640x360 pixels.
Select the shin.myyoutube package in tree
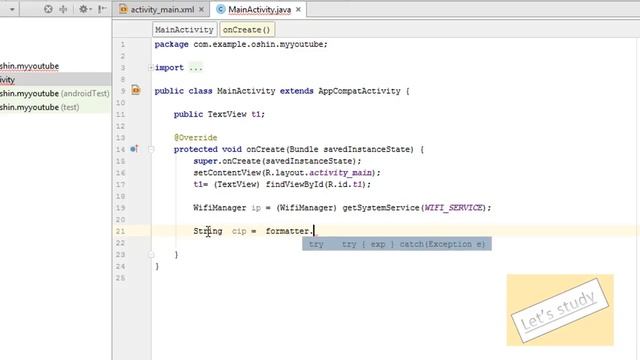tap(29, 66)
